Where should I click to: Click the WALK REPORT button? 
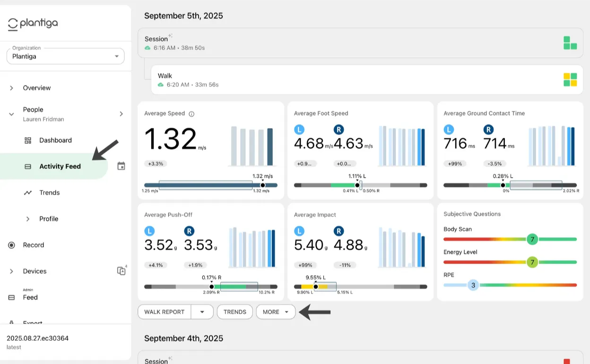[164, 312]
